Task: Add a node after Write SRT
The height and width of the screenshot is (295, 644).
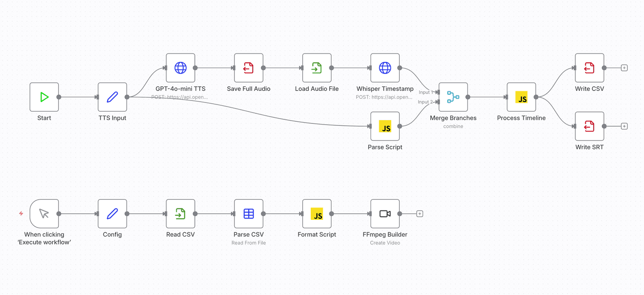Action: [624, 126]
